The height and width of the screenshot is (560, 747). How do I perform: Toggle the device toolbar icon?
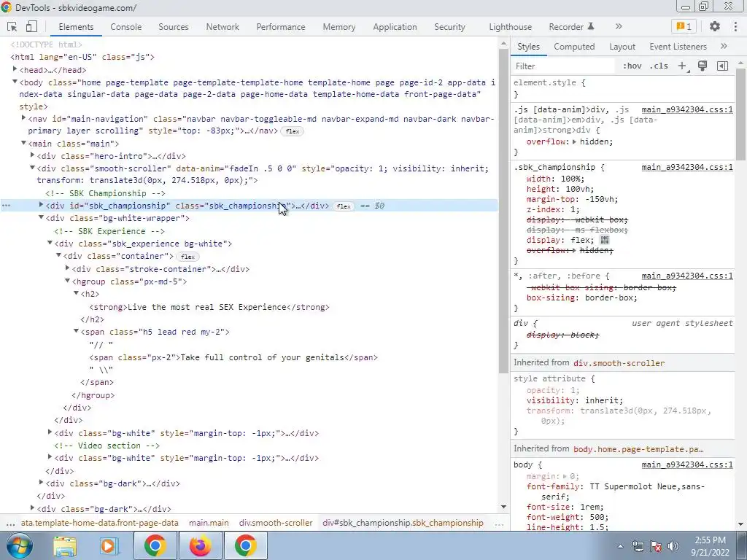tap(31, 27)
